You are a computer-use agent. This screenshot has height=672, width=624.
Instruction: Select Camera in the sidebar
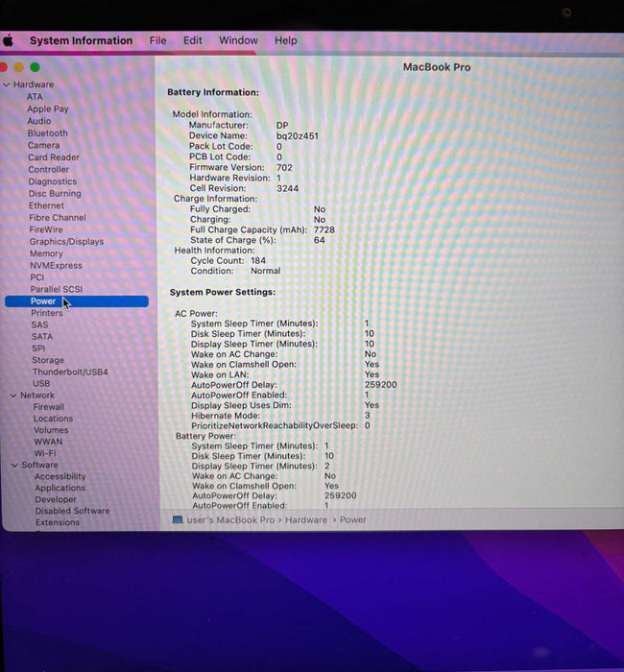coord(44,145)
